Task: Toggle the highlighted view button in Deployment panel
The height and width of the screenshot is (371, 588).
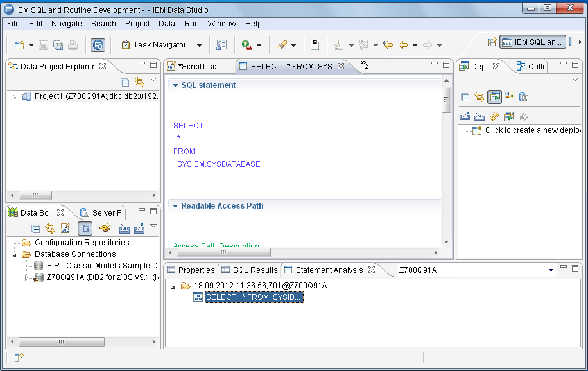Action: [x=494, y=97]
